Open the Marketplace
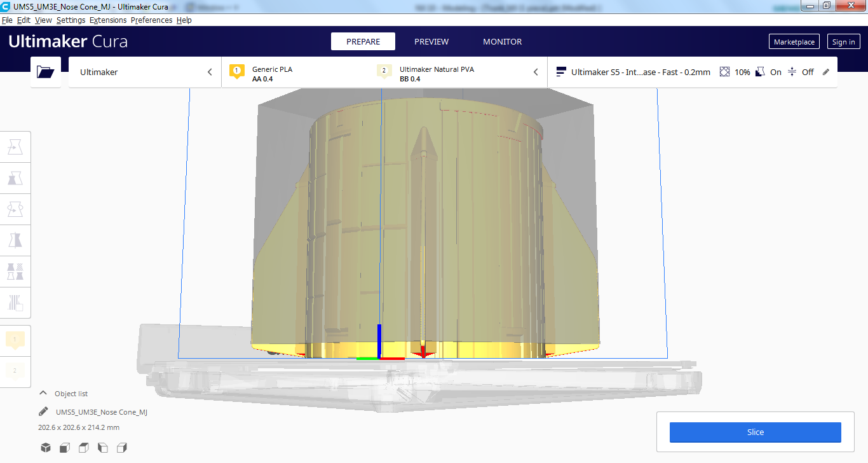 click(x=794, y=42)
